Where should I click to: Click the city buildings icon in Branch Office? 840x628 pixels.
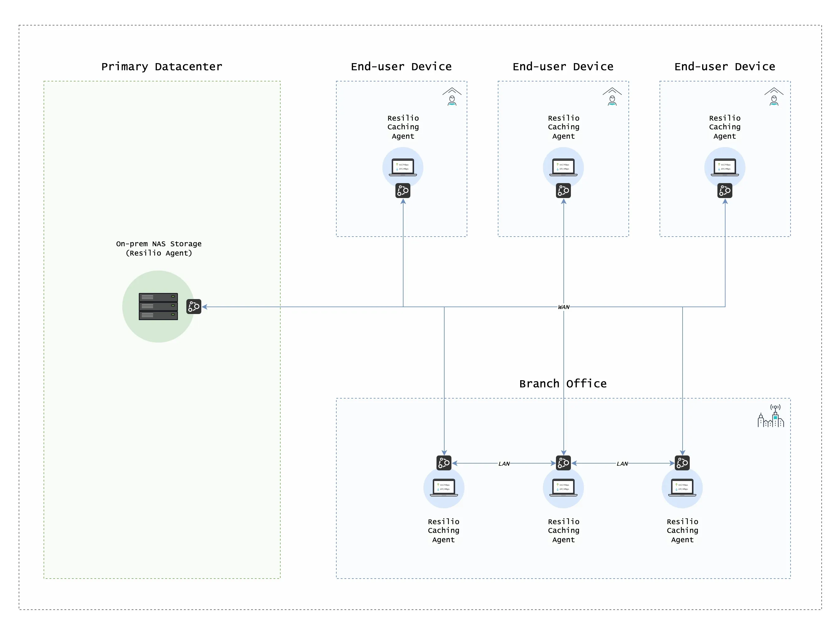[x=771, y=415]
